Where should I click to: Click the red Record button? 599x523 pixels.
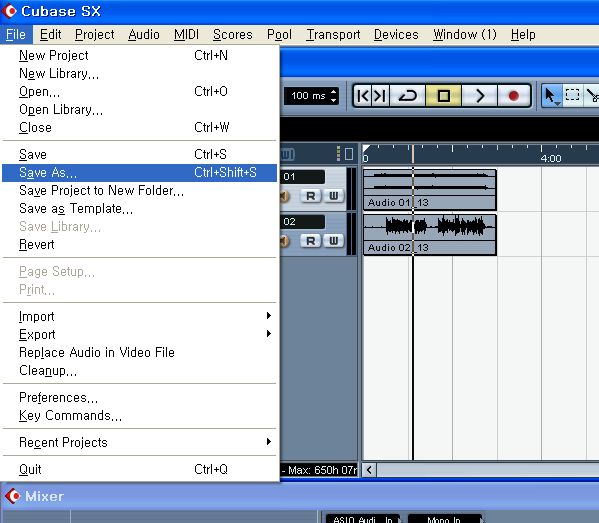click(514, 96)
